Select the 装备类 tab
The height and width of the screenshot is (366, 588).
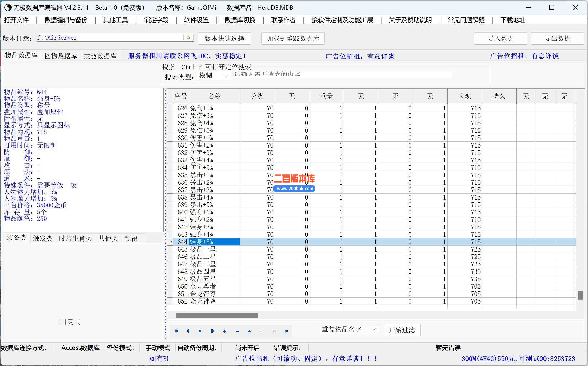click(17, 238)
